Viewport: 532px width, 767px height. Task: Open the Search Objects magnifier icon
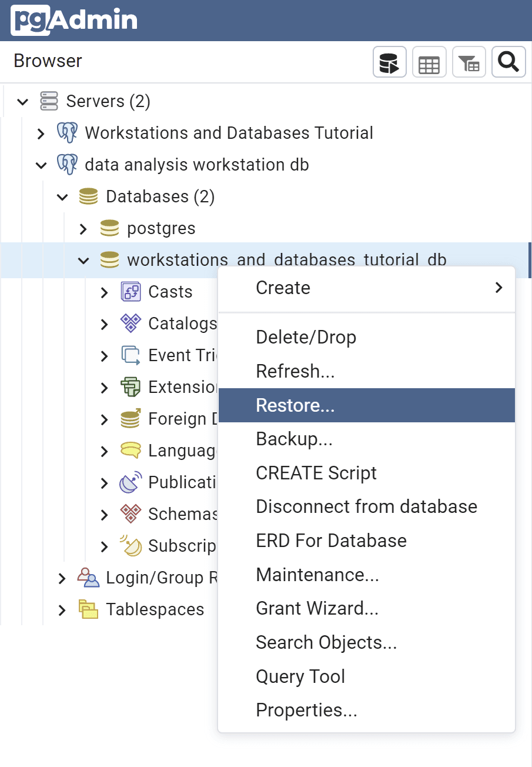pyautogui.click(x=508, y=62)
